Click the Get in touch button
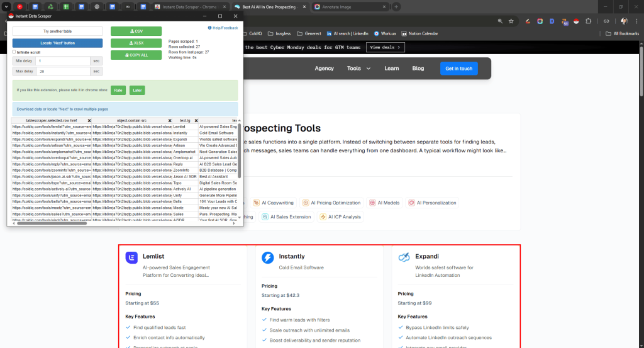The height and width of the screenshot is (348, 644). pyautogui.click(x=458, y=68)
